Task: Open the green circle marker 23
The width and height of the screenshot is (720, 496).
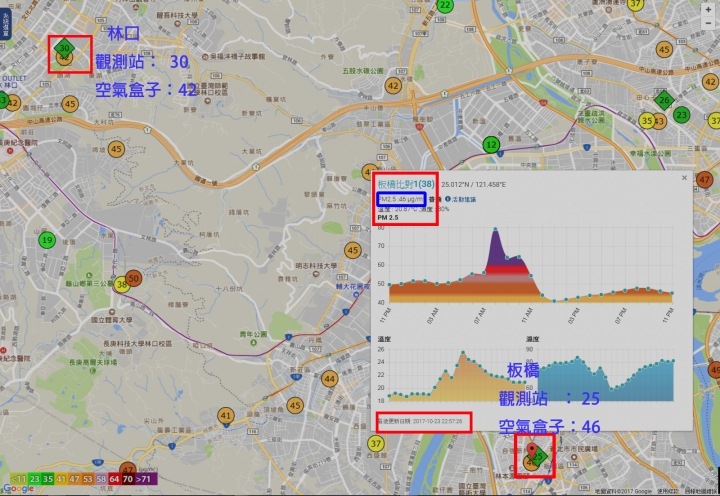Action: (681, 115)
